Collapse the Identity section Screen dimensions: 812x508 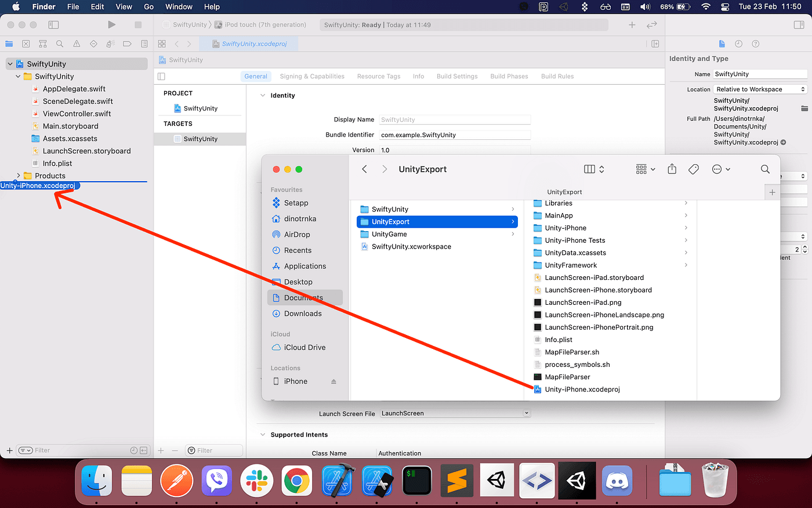tap(262, 95)
